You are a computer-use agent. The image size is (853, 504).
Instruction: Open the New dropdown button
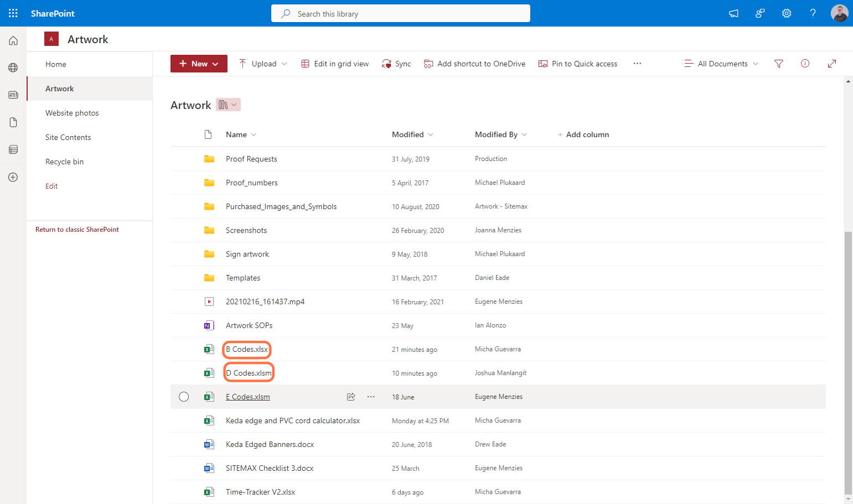[199, 64]
